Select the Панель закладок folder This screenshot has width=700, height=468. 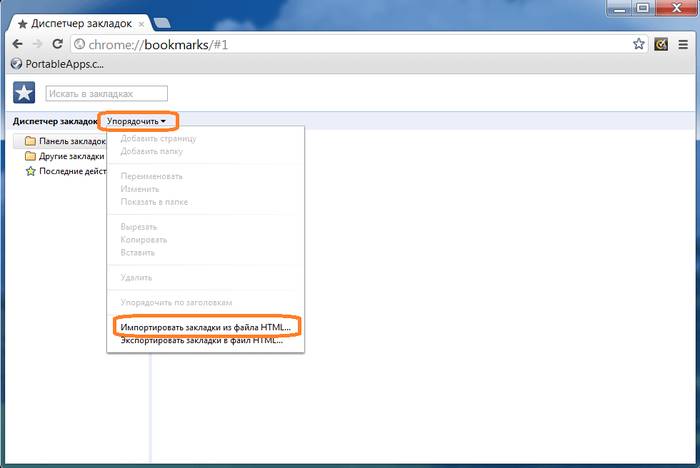click(x=66, y=141)
